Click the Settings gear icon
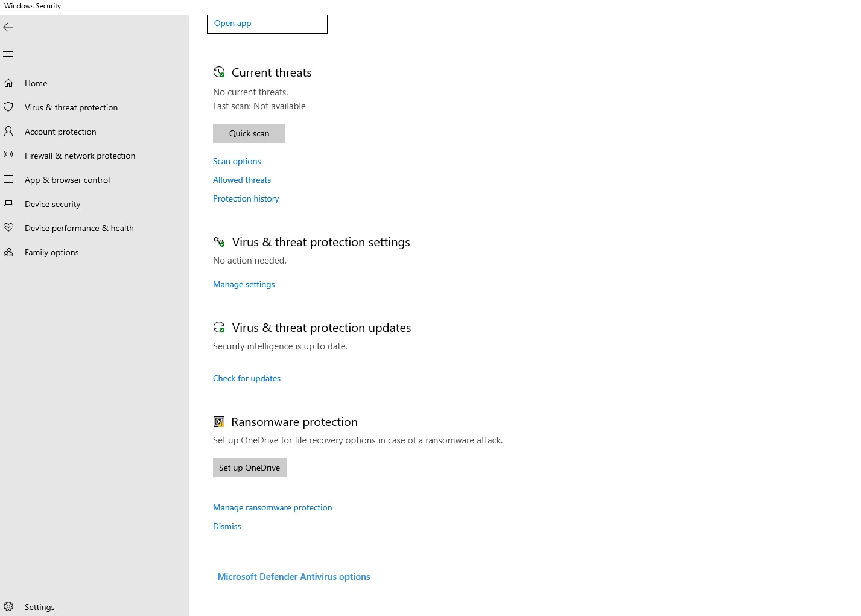Viewport: 861px width, 616px height. coord(8,607)
